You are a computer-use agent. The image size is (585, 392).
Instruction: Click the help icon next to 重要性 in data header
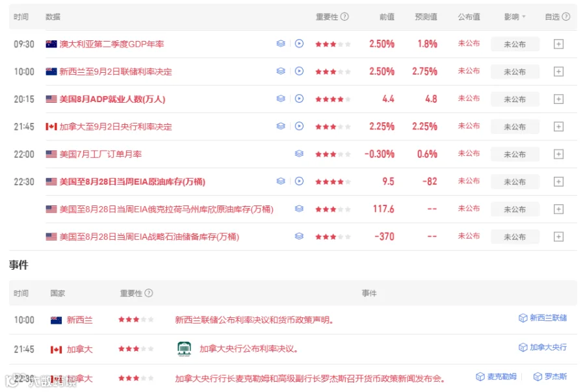pos(344,16)
